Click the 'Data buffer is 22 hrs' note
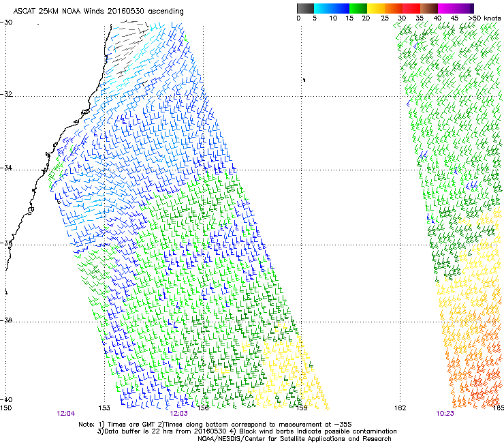 247,431
